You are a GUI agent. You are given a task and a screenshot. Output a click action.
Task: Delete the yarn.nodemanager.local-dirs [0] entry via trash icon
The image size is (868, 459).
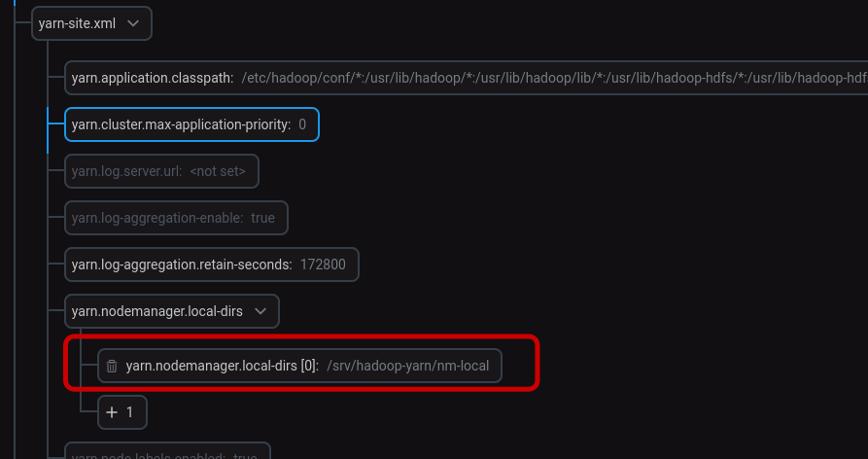pos(112,366)
